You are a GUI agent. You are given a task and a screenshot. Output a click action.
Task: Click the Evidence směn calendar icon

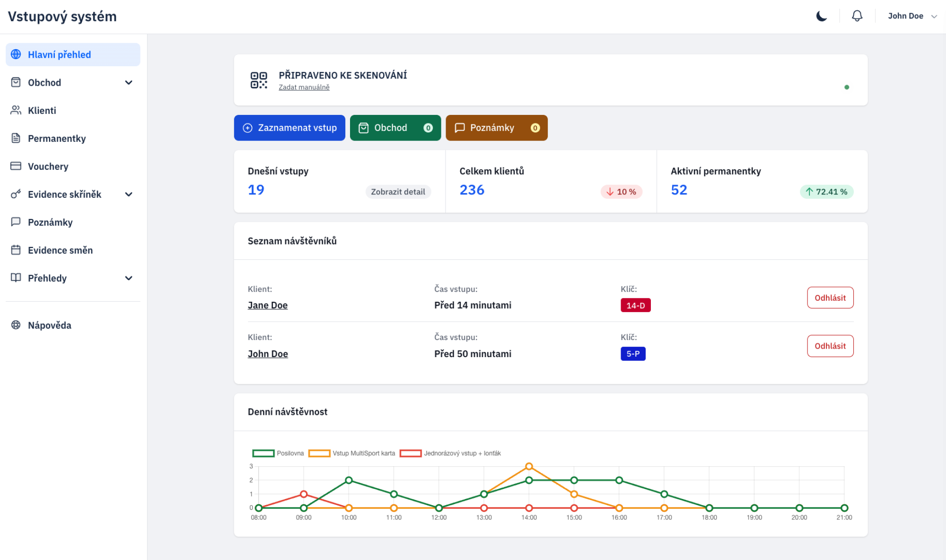(x=16, y=250)
